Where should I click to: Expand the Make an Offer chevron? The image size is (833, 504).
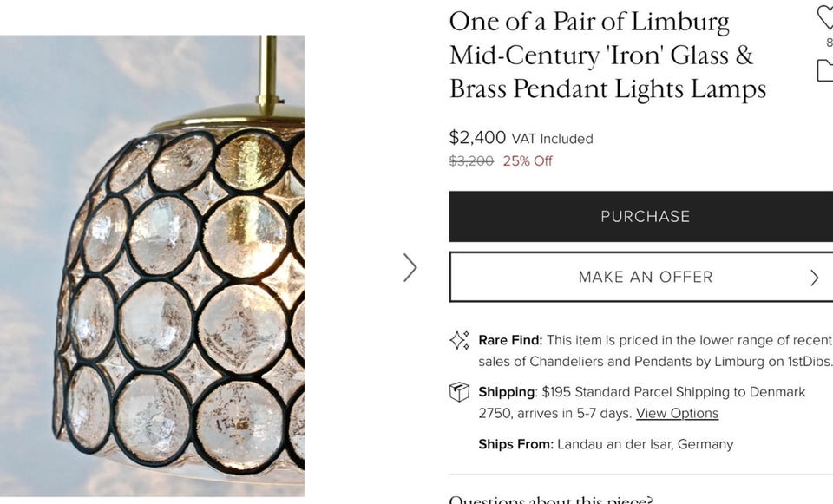pos(814,278)
